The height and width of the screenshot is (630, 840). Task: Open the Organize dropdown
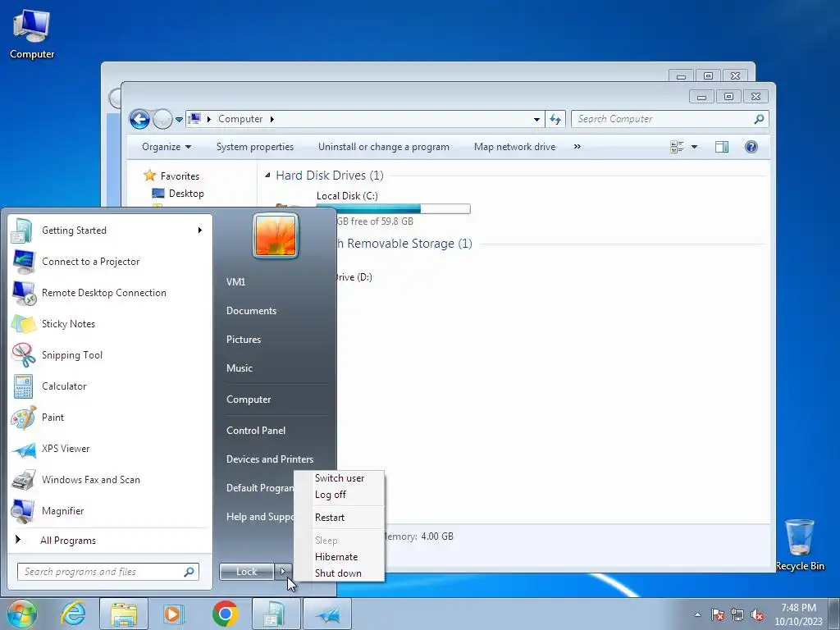coord(166,147)
